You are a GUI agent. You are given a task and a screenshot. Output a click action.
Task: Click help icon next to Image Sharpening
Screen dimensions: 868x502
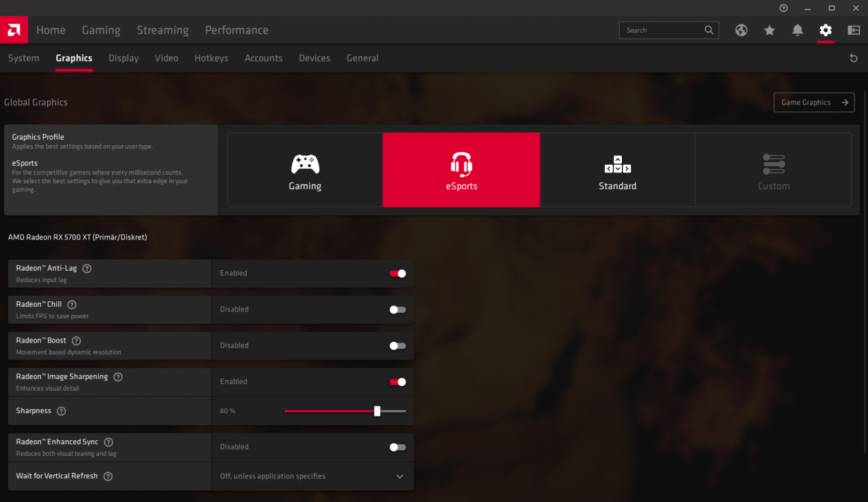click(x=118, y=377)
